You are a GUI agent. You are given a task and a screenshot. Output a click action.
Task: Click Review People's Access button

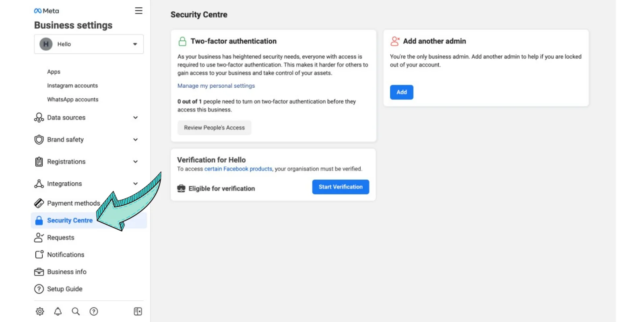pyautogui.click(x=214, y=128)
